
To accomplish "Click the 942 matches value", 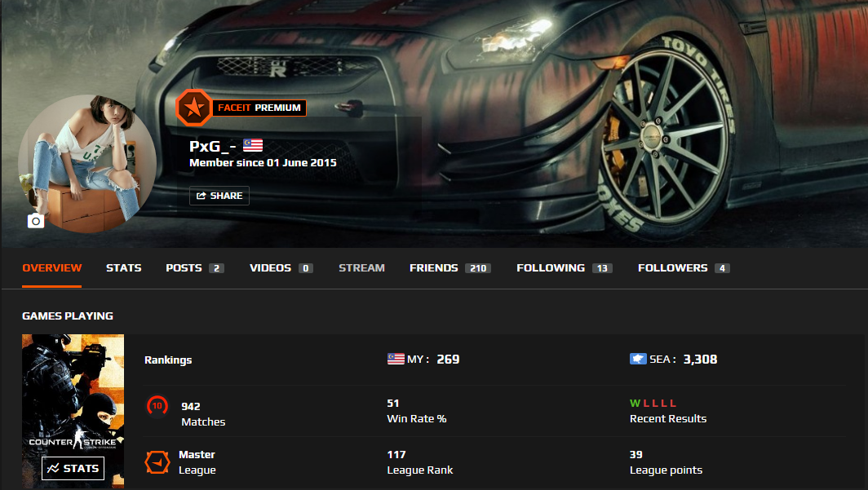I will pyautogui.click(x=190, y=407).
